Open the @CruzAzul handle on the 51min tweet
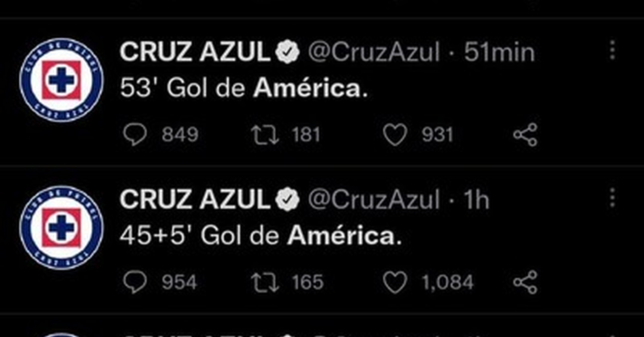The height and width of the screenshot is (337, 644). coord(374,52)
